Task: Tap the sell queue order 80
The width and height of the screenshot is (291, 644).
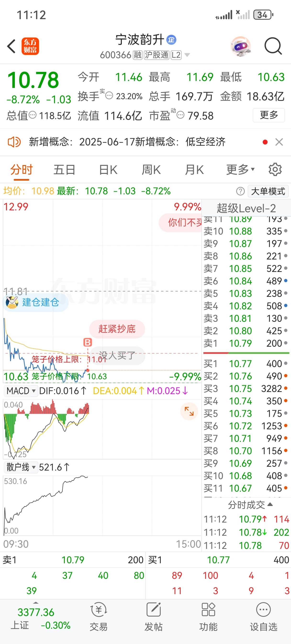Action: pyautogui.click(x=139, y=575)
